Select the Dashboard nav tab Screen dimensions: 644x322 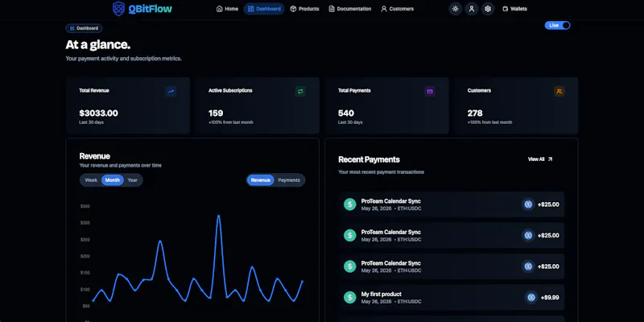tap(264, 9)
